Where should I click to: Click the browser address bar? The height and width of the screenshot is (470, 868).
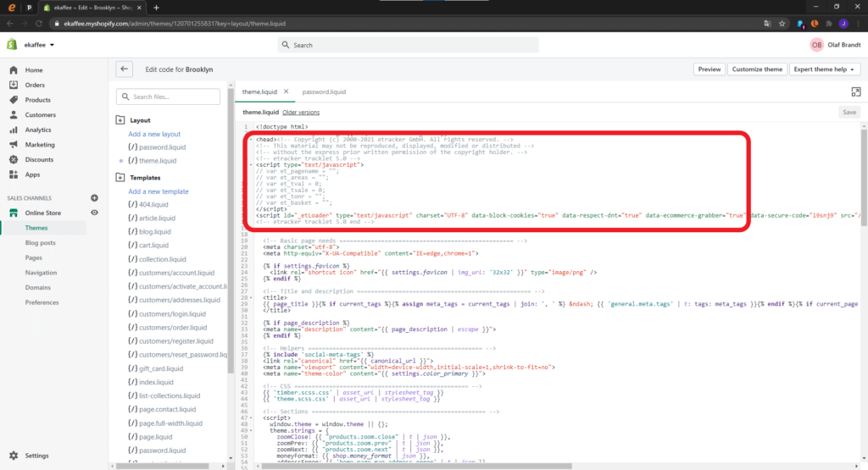(407, 24)
